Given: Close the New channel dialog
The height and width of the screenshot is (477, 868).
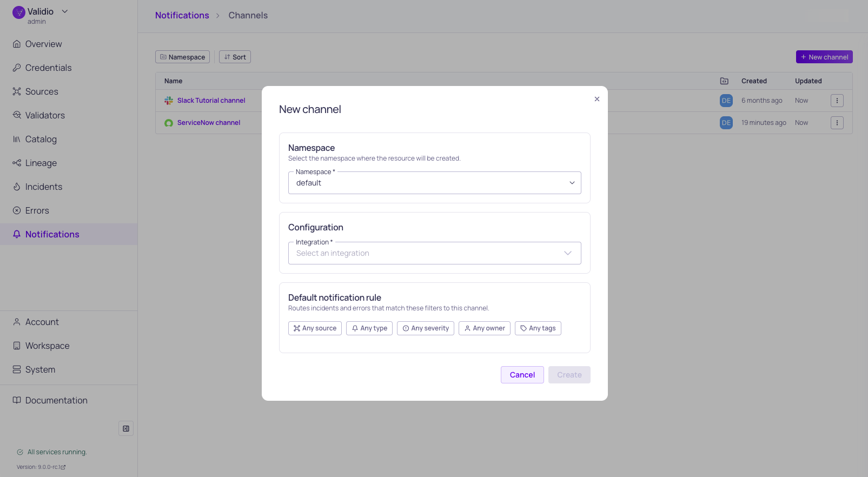Looking at the screenshot, I should pos(597,99).
